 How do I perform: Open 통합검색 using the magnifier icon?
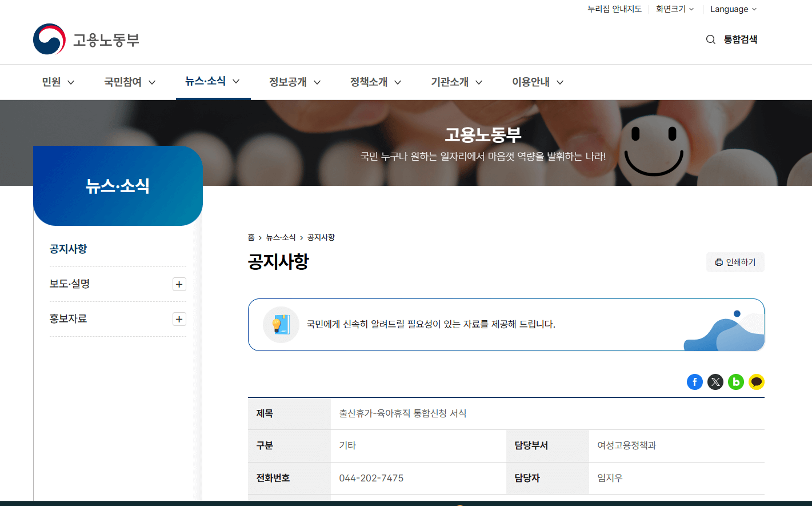pyautogui.click(x=710, y=39)
